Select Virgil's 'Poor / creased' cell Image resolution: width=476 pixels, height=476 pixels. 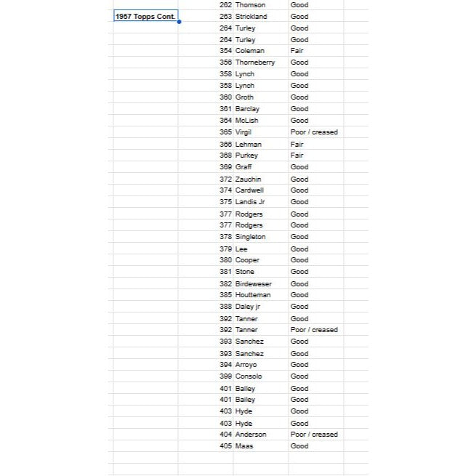(314, 132)
